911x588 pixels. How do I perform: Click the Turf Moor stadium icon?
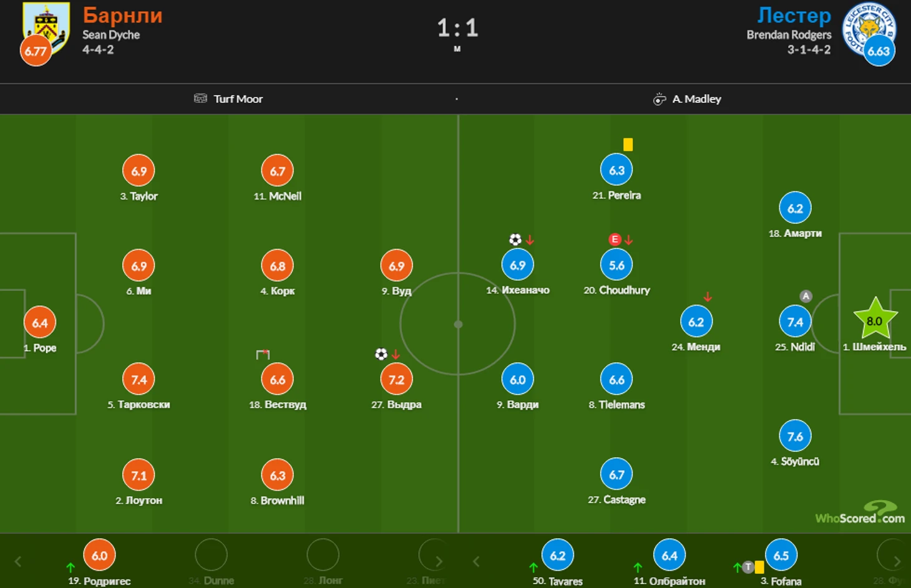200,99
